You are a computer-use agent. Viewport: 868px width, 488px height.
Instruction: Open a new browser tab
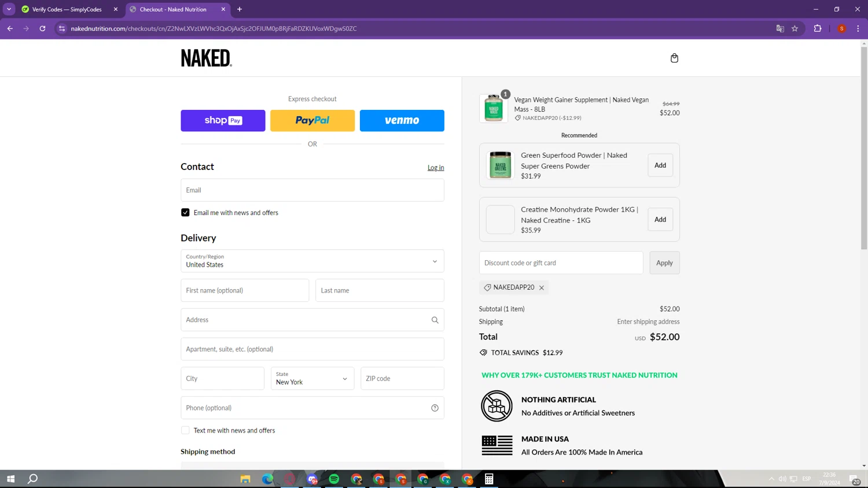tap(240, 9)
